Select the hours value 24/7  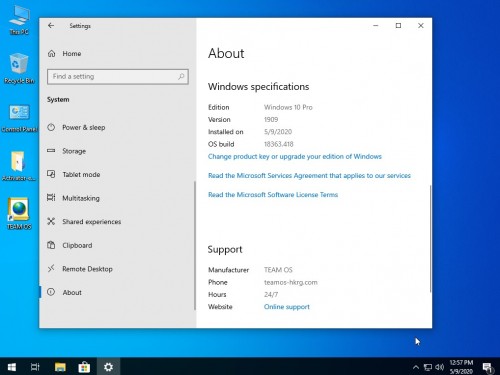point(271,294)
